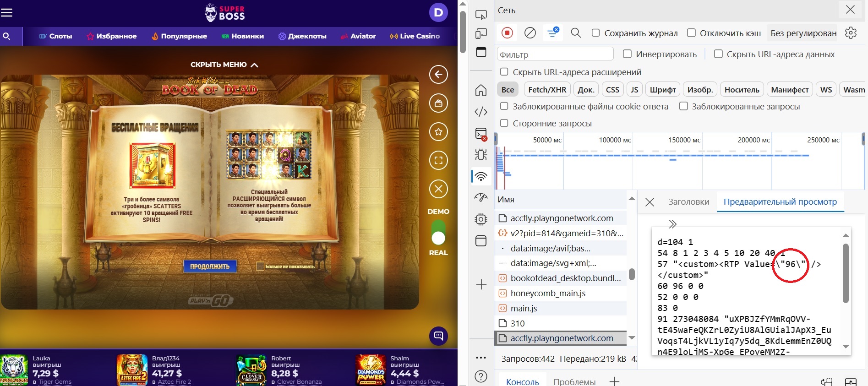Open hamburger menu on casino site

point(7,12)
